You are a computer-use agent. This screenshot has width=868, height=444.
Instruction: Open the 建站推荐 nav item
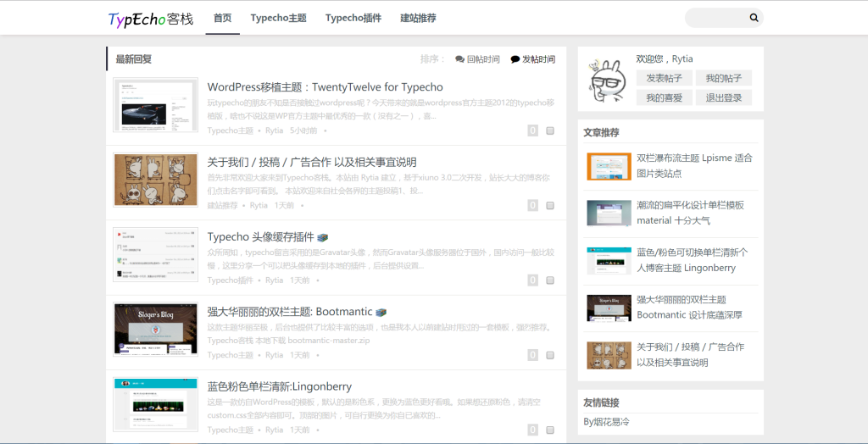[418, 18]
